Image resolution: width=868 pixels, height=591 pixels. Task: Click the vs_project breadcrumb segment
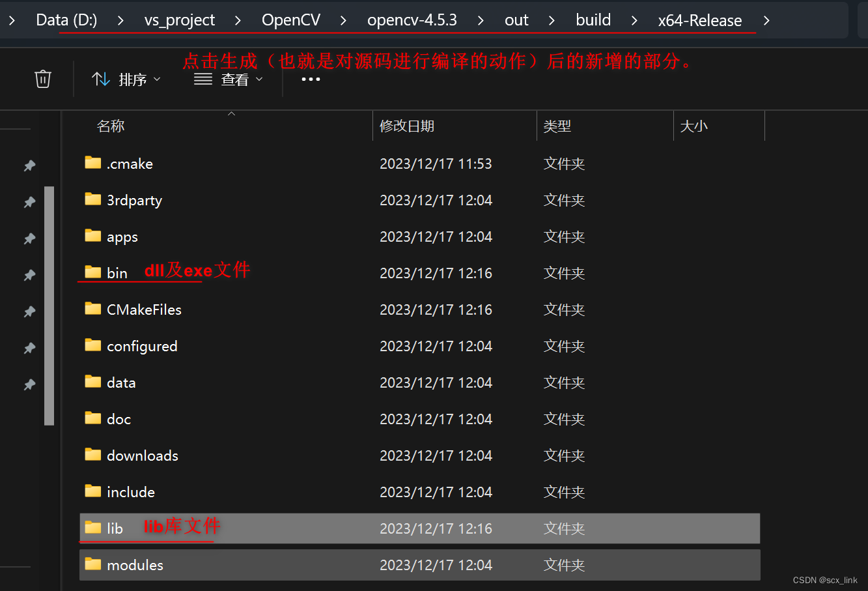[x=180, y=20]
